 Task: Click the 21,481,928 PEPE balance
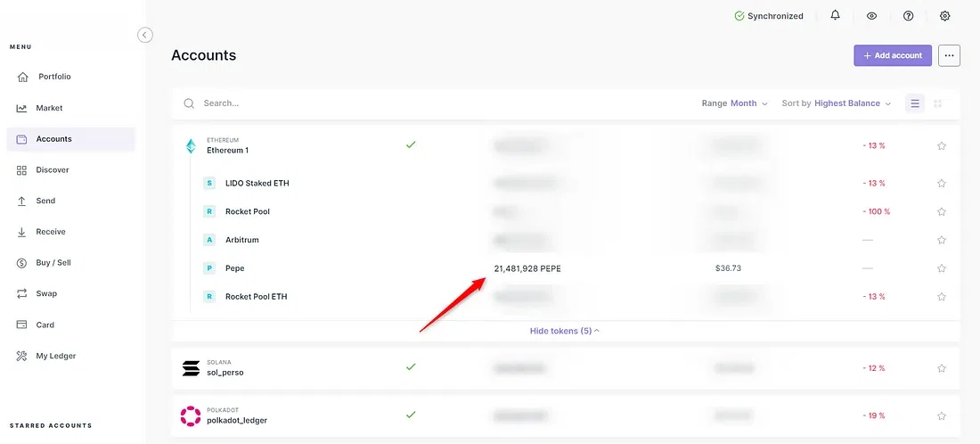pyautogui.click(x=527, y=268)
